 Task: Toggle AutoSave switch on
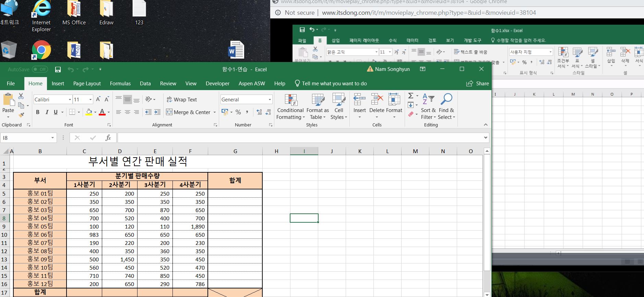40,70
